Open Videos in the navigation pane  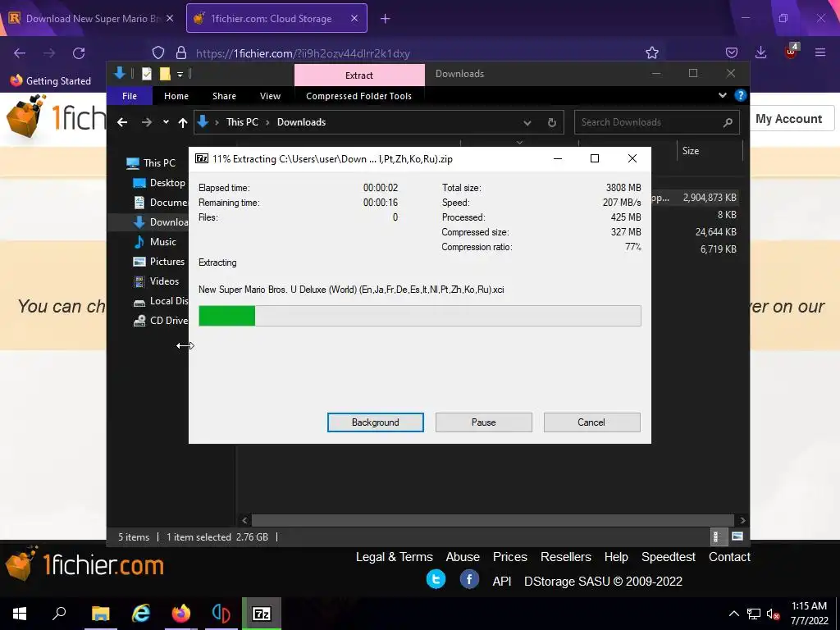[x=156, y=281]
